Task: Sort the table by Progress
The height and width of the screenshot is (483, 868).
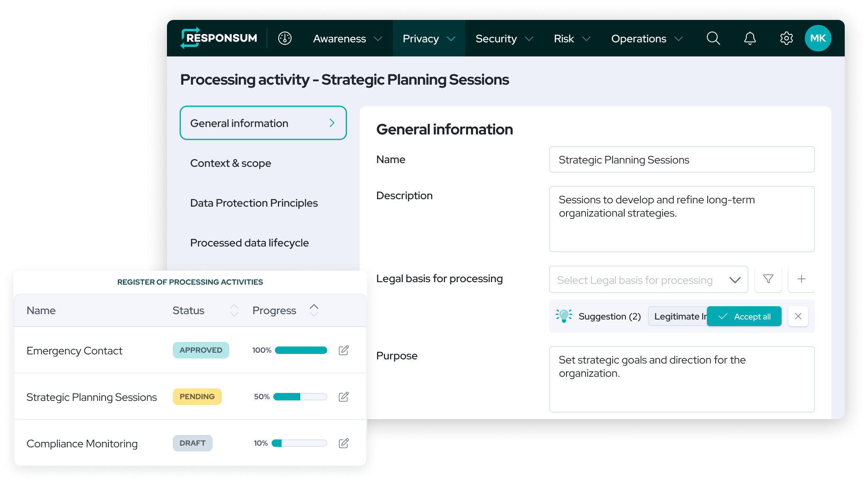Action: click(x=314, y=310)
